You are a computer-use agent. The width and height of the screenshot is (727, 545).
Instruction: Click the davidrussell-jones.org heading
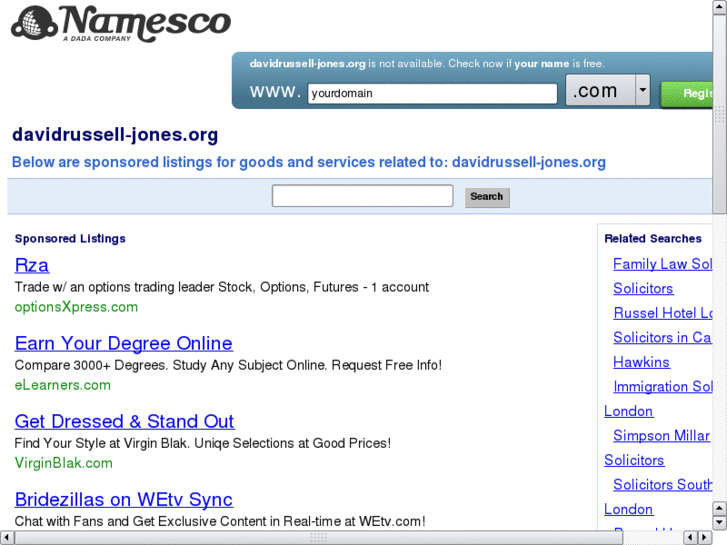click(x=115, y=135)
